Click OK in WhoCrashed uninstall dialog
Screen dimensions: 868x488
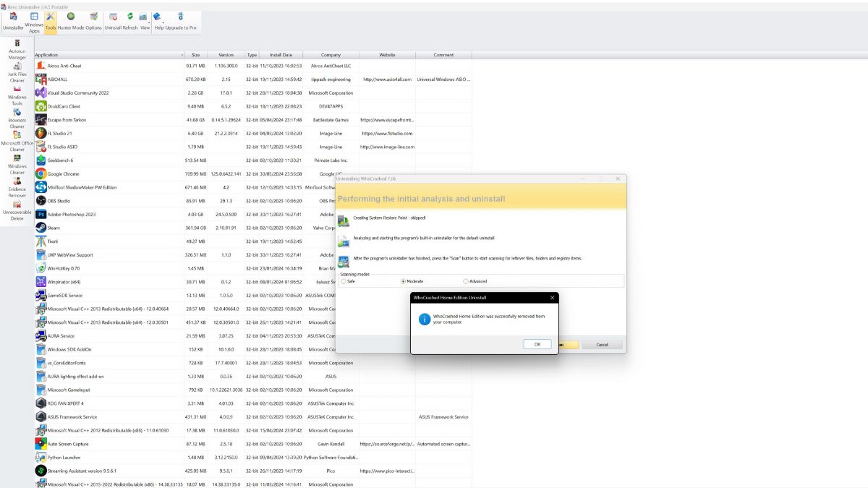(x=537, y=344)
